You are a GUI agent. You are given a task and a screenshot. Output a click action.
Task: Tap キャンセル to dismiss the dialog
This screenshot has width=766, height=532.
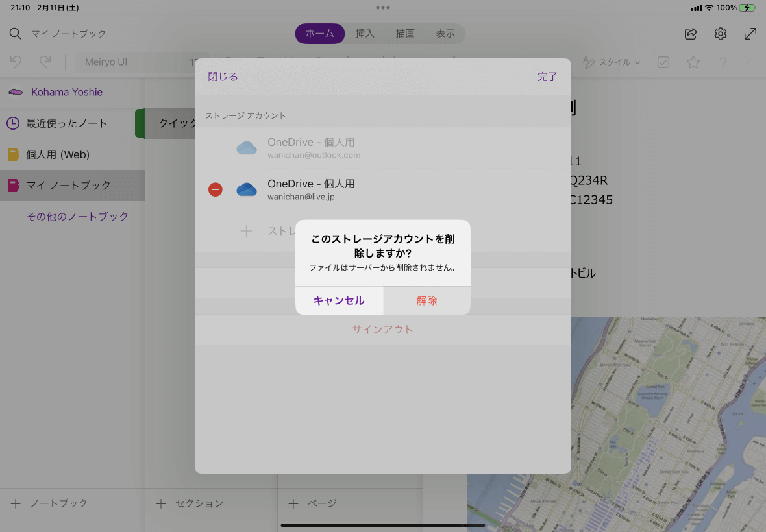click(x=339, y=300)
